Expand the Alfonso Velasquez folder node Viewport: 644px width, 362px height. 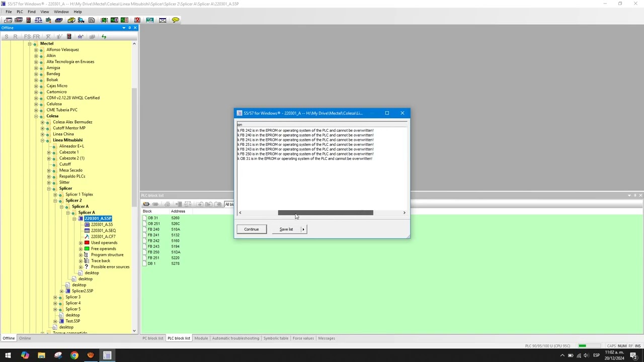tap(36, 50)
